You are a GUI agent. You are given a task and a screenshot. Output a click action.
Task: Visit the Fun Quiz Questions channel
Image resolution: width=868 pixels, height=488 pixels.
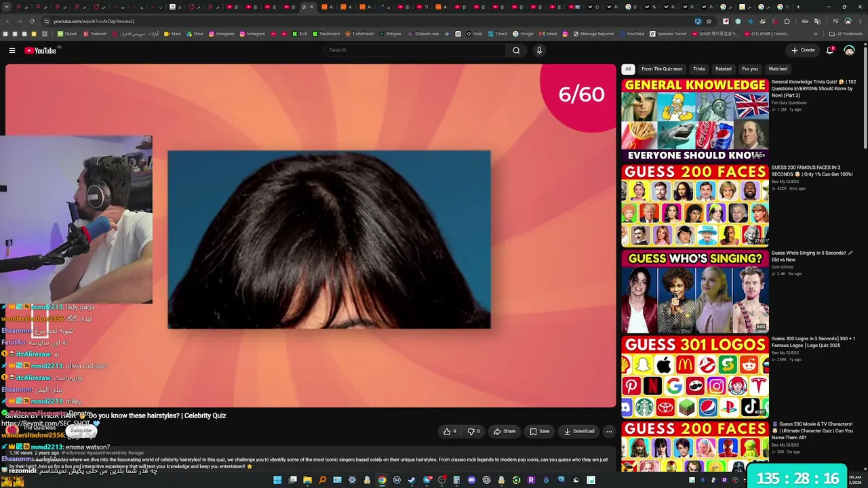point(789,103)
